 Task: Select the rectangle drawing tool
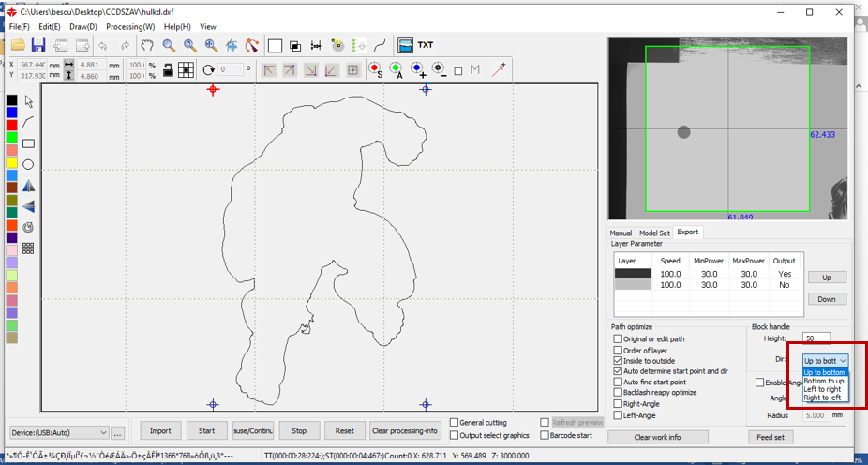coord(28,144)
